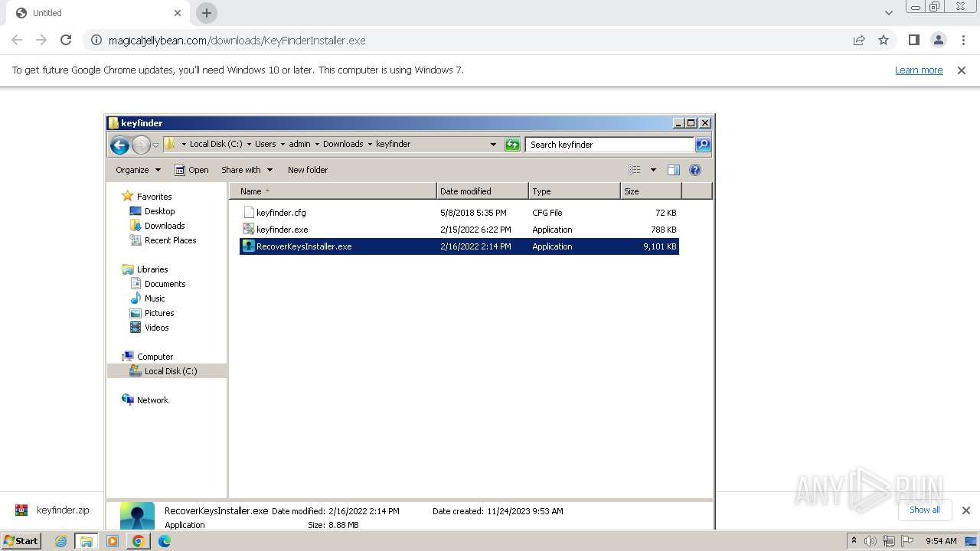This screenshot has height=551, width=980.
Task: Click the Open toolbar button
Action: coord(191,170)
